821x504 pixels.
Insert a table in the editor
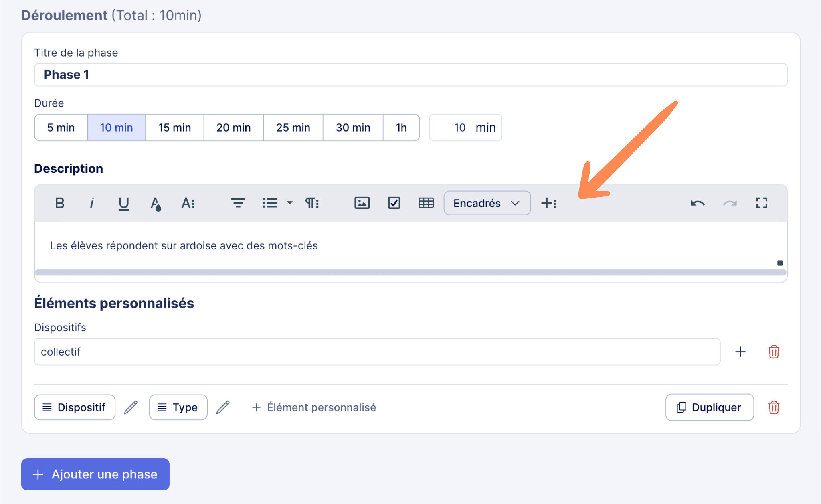pyautogui.click(x=426, y=203)
